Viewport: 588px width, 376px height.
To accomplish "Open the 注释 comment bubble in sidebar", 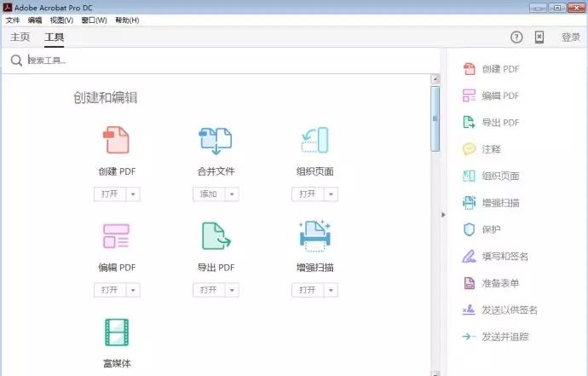I will 470,149.
